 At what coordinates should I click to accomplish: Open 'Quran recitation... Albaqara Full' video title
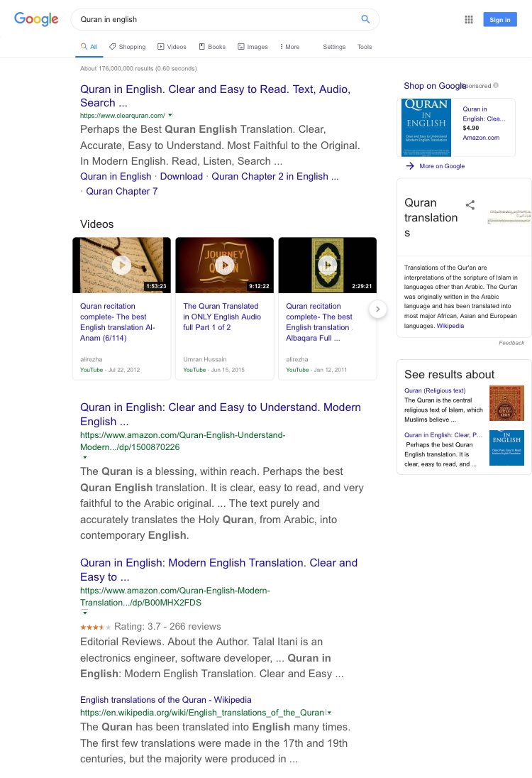coord(319,322)
